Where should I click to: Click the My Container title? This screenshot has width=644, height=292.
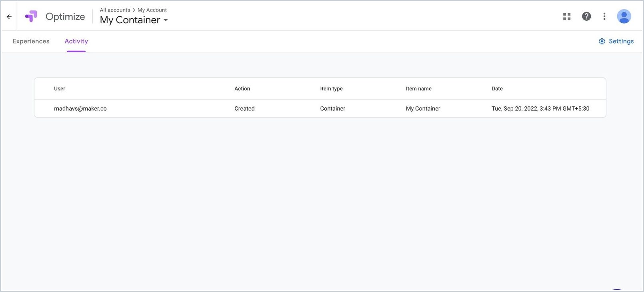tap(130, 20)
